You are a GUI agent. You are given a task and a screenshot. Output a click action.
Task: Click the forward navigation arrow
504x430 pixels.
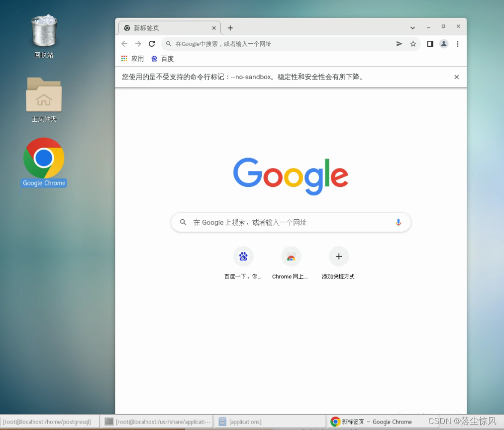(138, 44)
